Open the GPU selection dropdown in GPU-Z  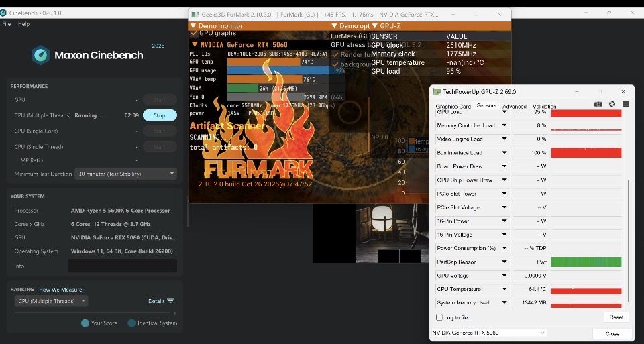point(488,333)
